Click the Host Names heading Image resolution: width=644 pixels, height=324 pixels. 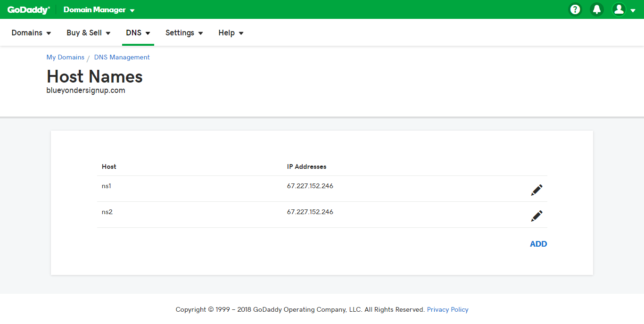tap(95, 76)
